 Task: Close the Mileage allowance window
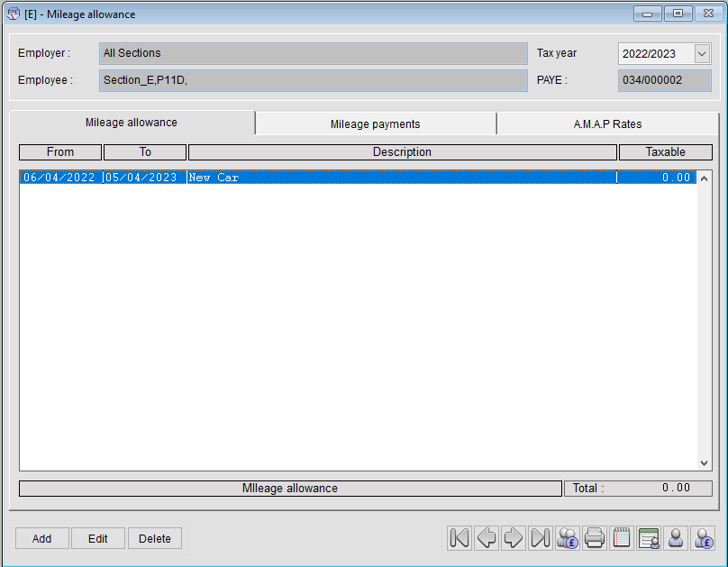[x=708, y=14]
